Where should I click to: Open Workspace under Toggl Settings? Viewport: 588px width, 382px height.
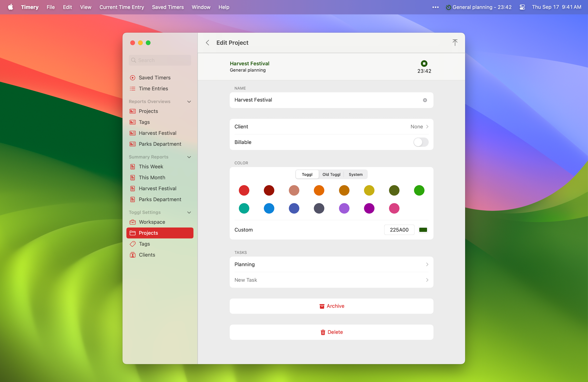point(160,222)
